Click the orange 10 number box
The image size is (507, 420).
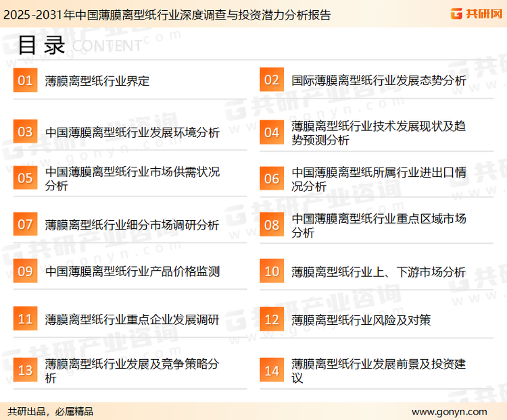click(x=272, y=271)
